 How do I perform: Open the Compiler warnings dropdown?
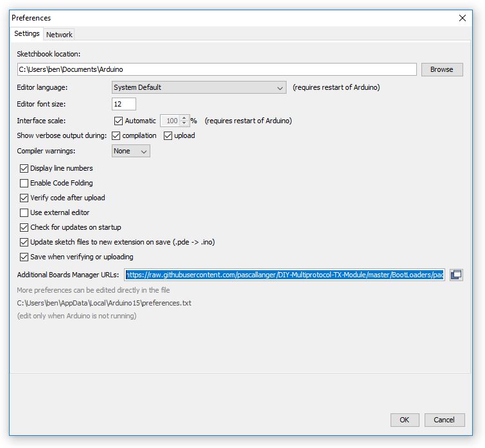pos(131,151)
